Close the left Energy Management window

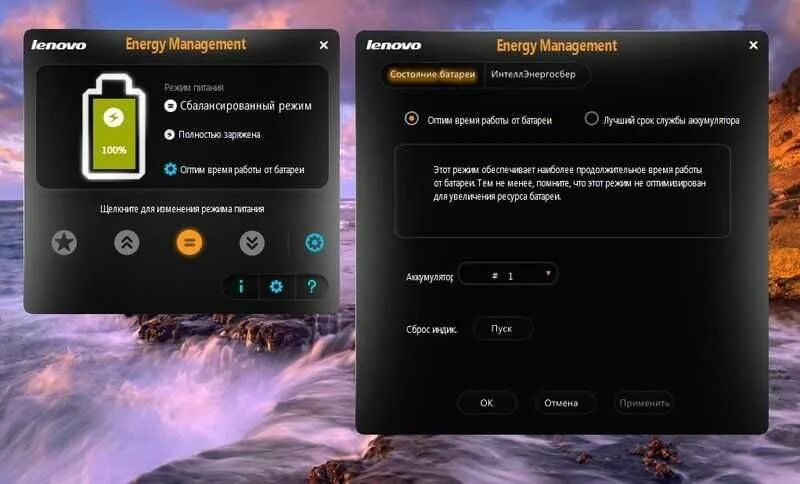(323, 45)
